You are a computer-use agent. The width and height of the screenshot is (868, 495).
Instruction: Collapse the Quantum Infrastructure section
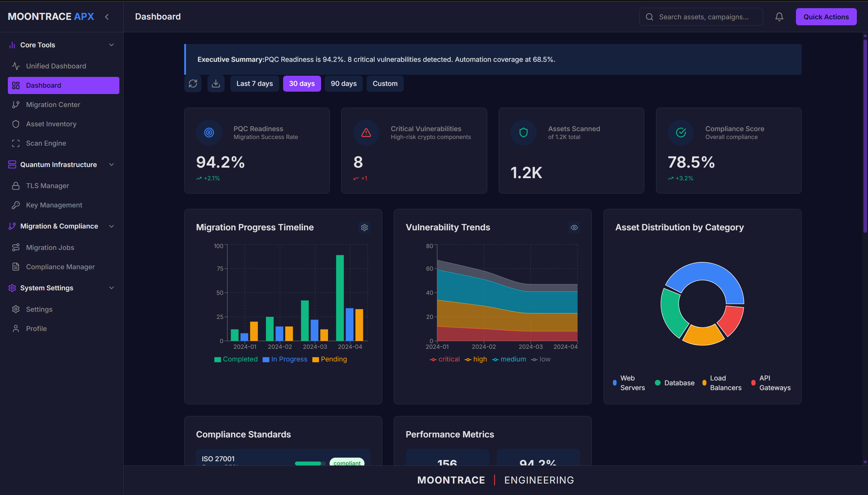click(111, 165)
